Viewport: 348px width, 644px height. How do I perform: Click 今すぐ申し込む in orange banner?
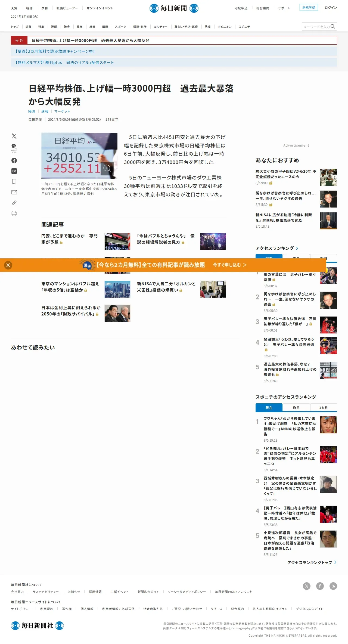click(x=230, y=265)
